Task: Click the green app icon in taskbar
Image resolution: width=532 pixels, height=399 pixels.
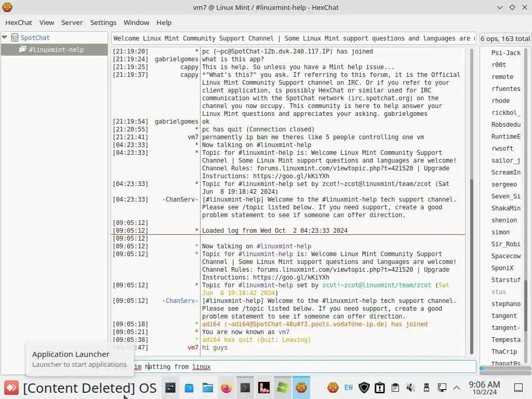Action: (x=282, y=388)
